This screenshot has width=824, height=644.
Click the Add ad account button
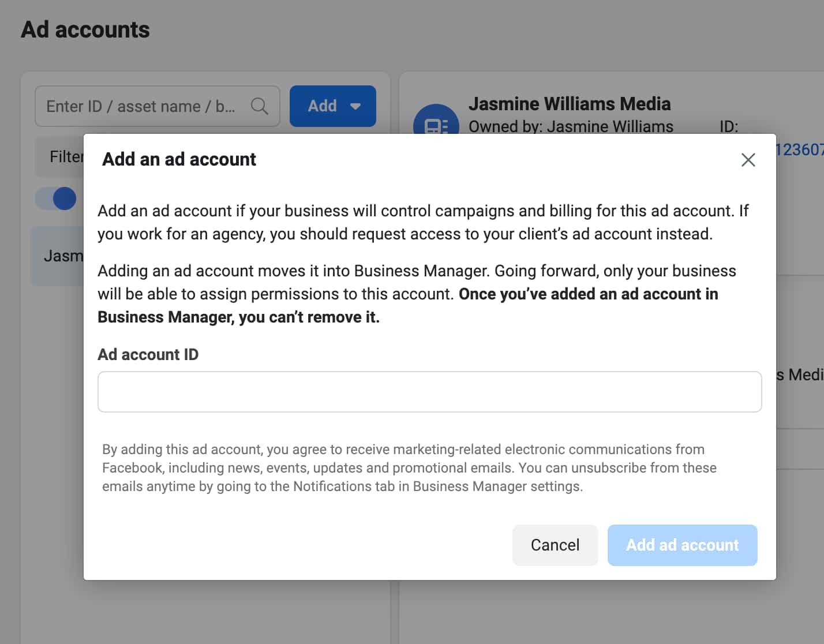pos(682,545)
